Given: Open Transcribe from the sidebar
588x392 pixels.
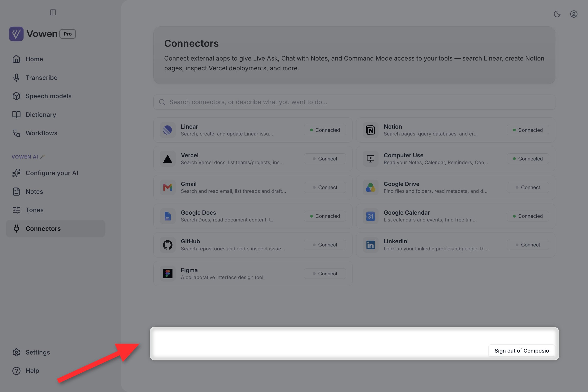Looking at the screenshot, I should [56, 77].
